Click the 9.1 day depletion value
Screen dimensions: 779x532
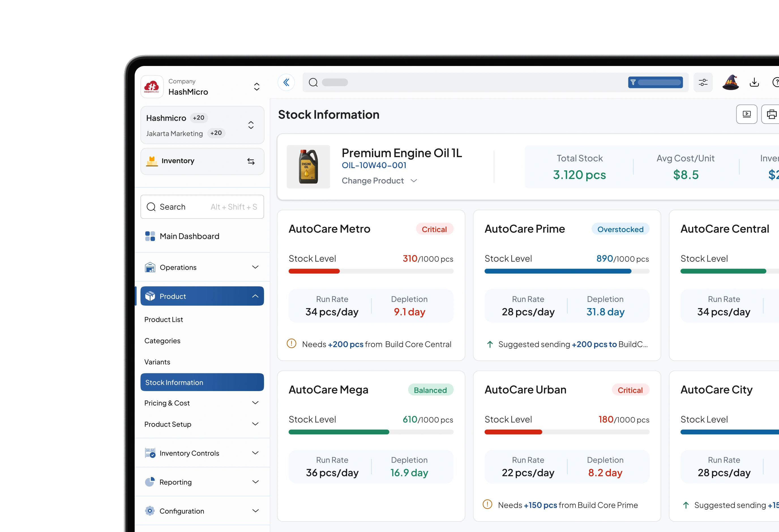point(409,312)
